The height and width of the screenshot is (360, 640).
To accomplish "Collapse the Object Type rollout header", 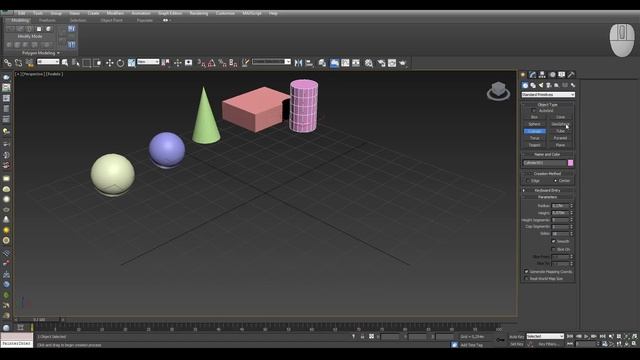I will click(547, 104).
